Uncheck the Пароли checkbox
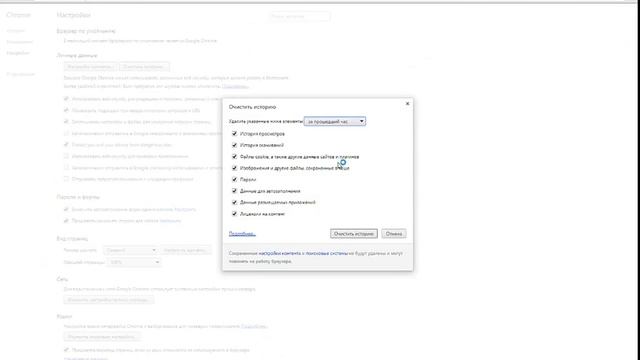This screenshot has width=640, height=360. click(x=234, y=179)
